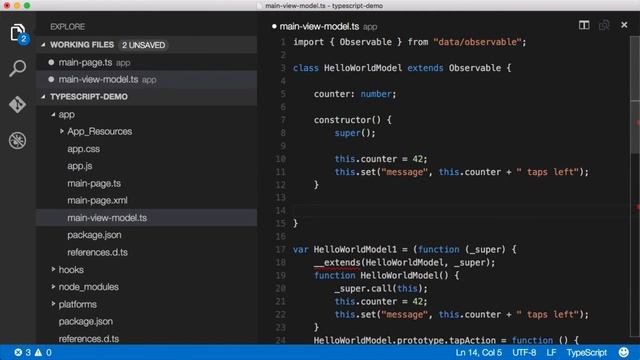Close the main-view-model.ts editor
Screen dimensions: 640x360
pyautogui.click(x=624, y=25)
